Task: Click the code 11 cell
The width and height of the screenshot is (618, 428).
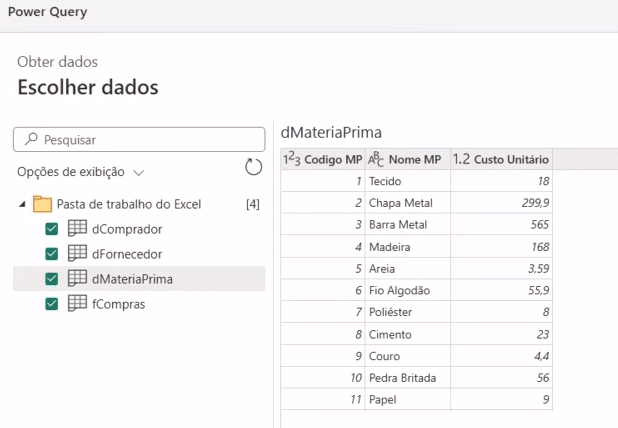Action: (323, 400)
